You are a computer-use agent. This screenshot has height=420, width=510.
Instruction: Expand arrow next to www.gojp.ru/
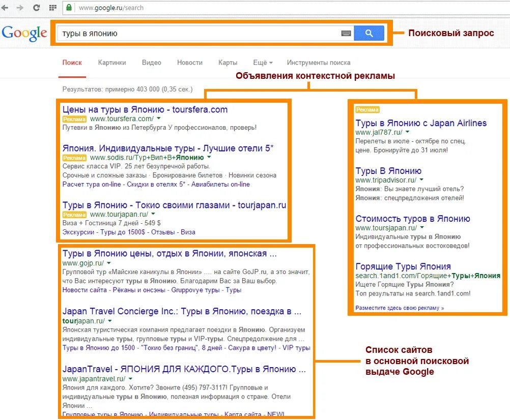pyautogui.click(x=109, y=263)
